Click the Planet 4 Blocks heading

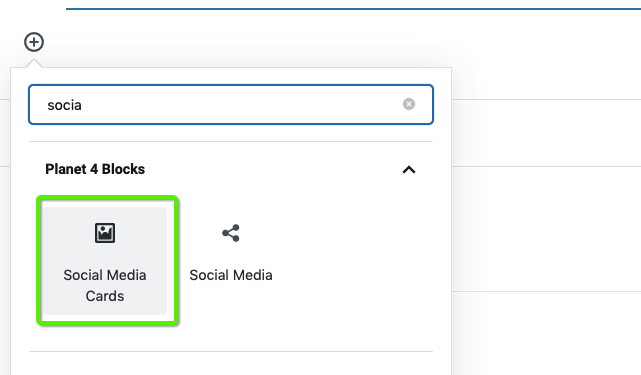coord(95,169)
